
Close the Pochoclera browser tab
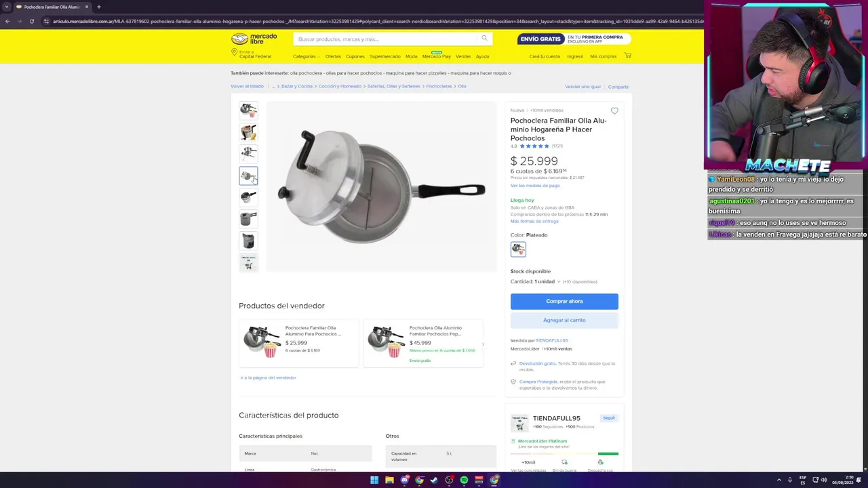click(87, 7)
